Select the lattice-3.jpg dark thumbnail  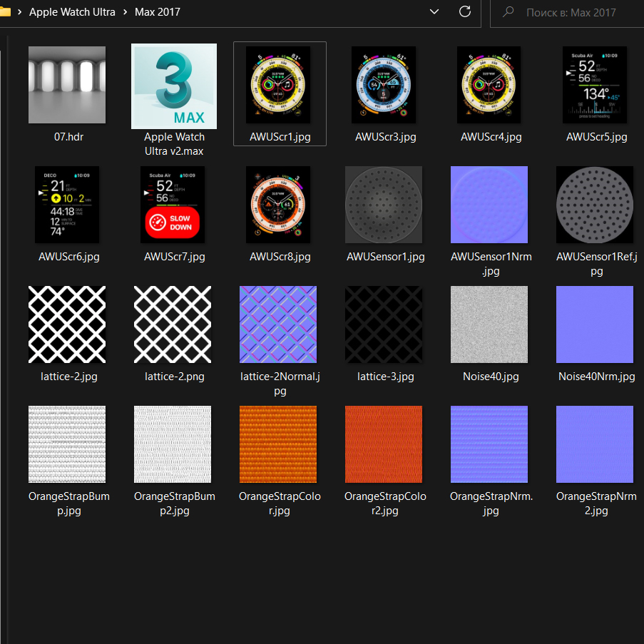click(384, 324)
